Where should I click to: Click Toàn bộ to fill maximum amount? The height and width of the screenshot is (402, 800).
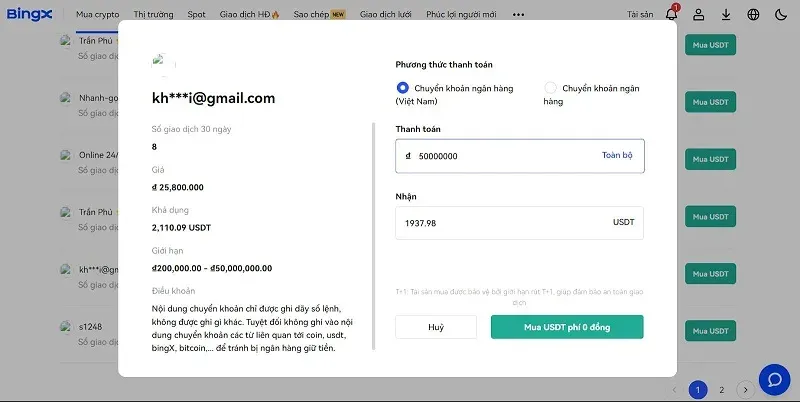tap(617, 156)
